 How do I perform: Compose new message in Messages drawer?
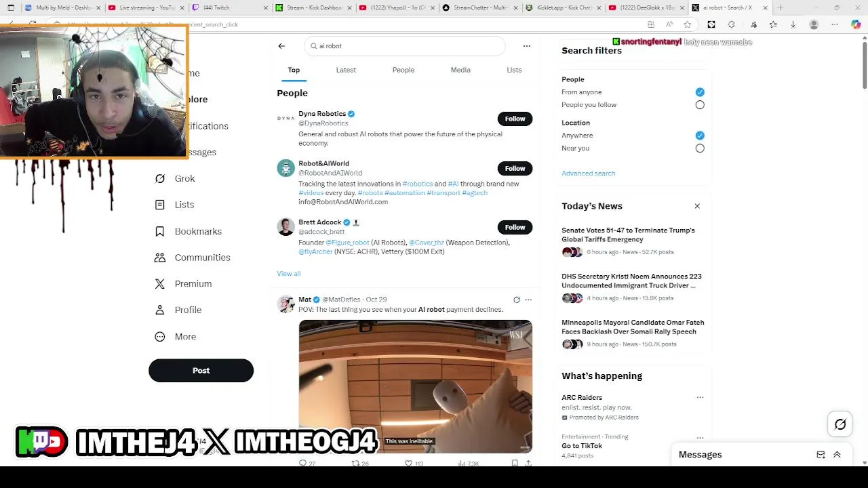tap(821, 455)
